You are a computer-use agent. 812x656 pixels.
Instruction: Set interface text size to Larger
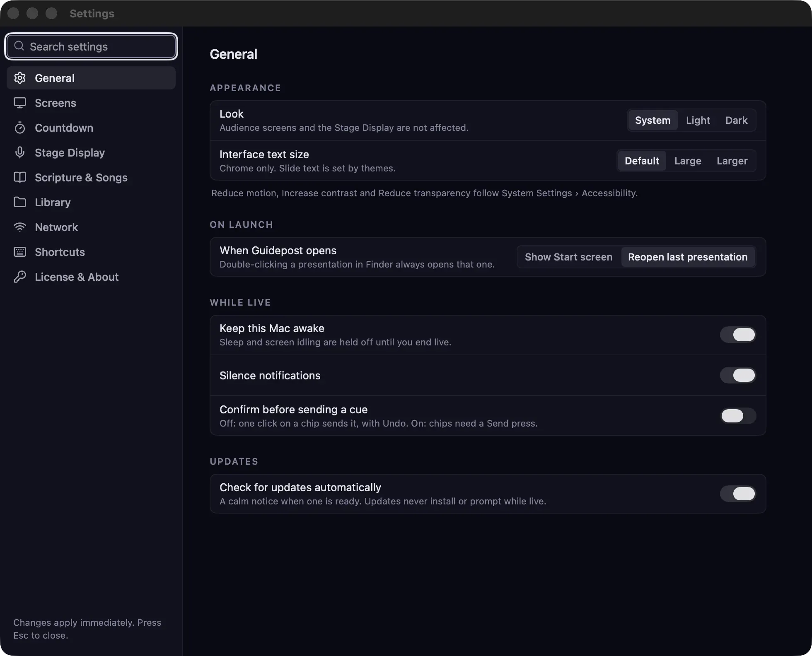pos(732,161)
